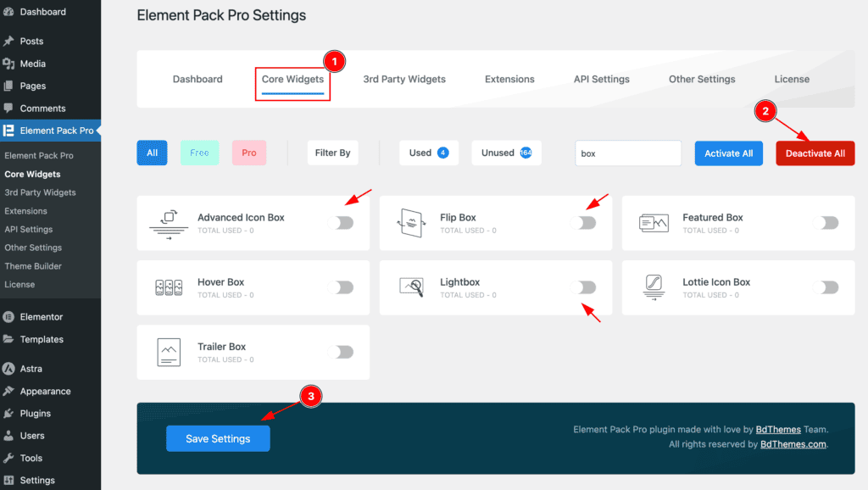Click the Elementor icon in the sidebar
The width and height of the screenshot is (868, 490).
8,317
